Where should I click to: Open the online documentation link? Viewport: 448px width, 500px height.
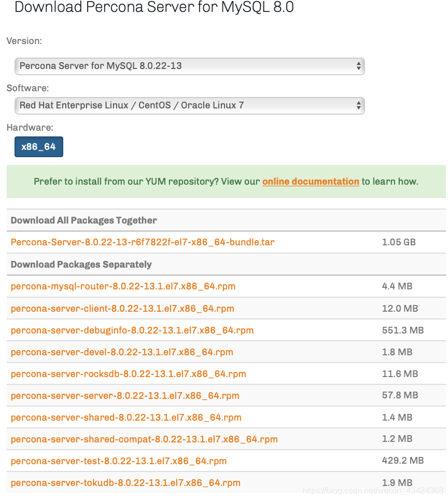(310, 182)
